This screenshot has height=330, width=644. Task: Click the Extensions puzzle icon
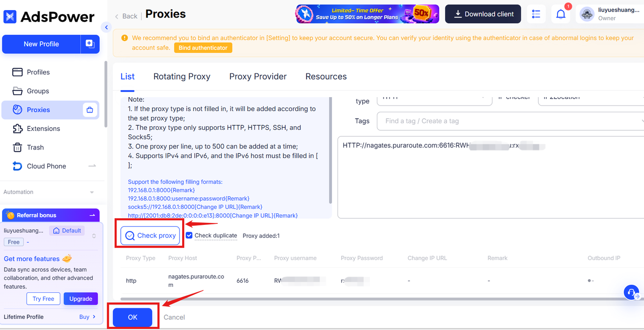pos(18,128)
